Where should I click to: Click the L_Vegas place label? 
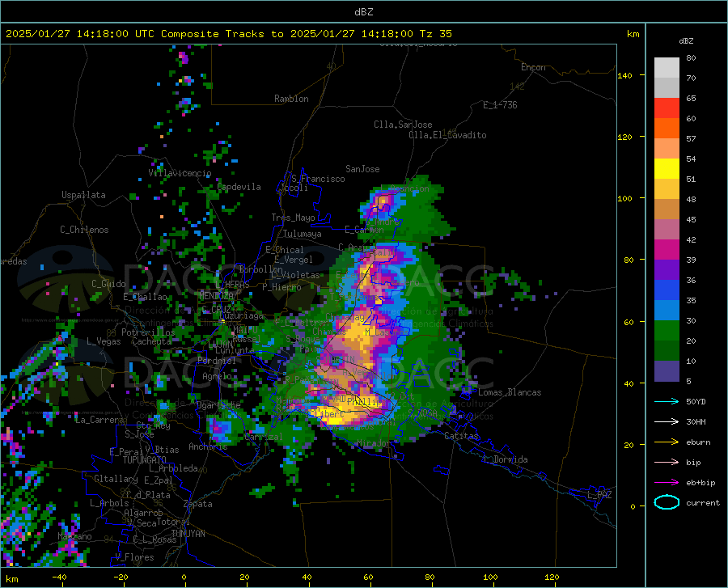(104, 341)
